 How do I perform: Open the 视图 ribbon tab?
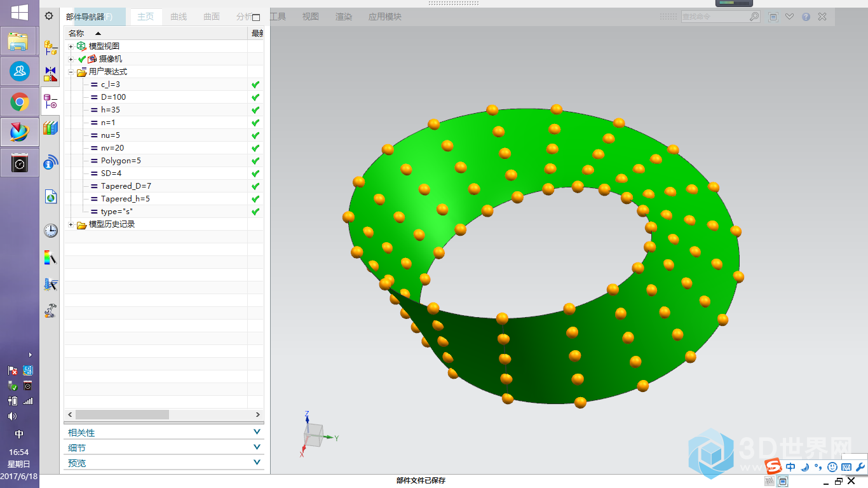(311, 17)
